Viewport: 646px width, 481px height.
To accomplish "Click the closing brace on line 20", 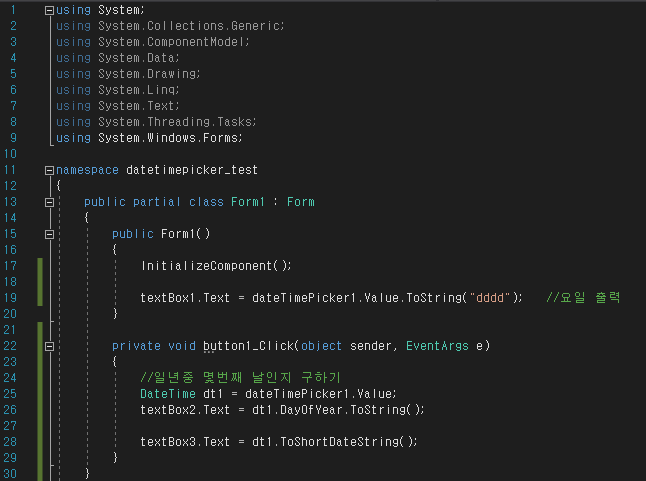I will click(115, 314).
